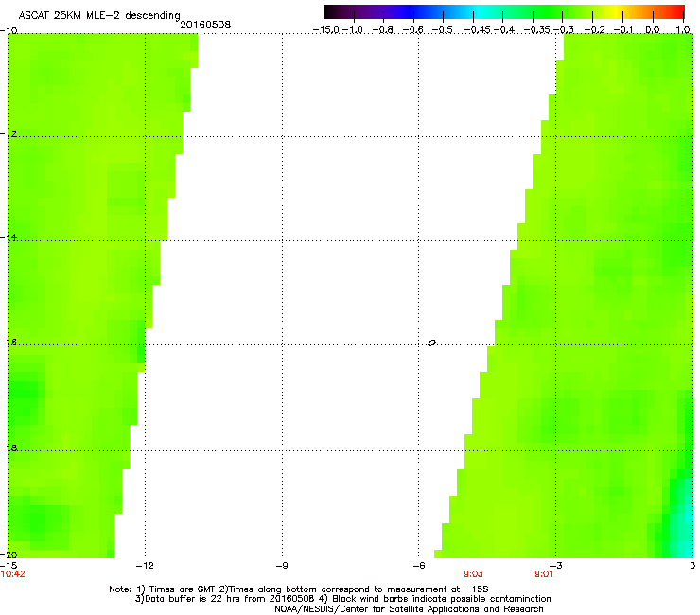Viewport: 700px width, 615px height.
Task: Click the longitude axis label "-15"
Action: click(9, 566)
